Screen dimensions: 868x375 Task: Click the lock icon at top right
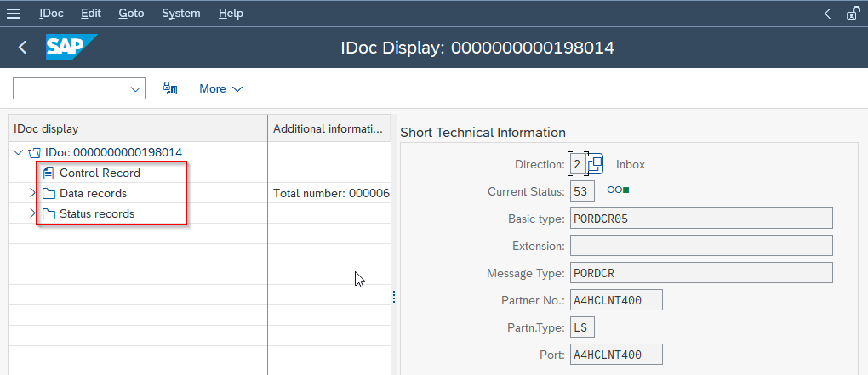point(853,14)
